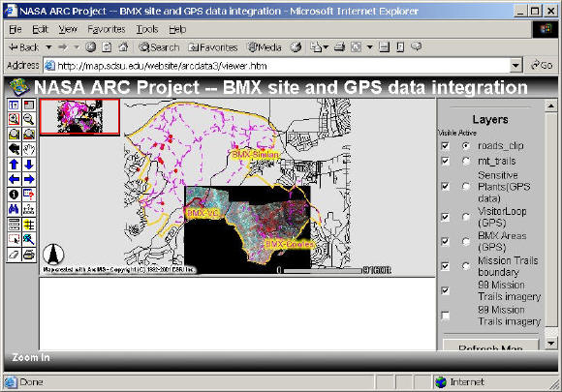The image size is (562, 392).
Task: Set VisitorLoop (GPS) as active layer
Action: (x=466, y=217)
